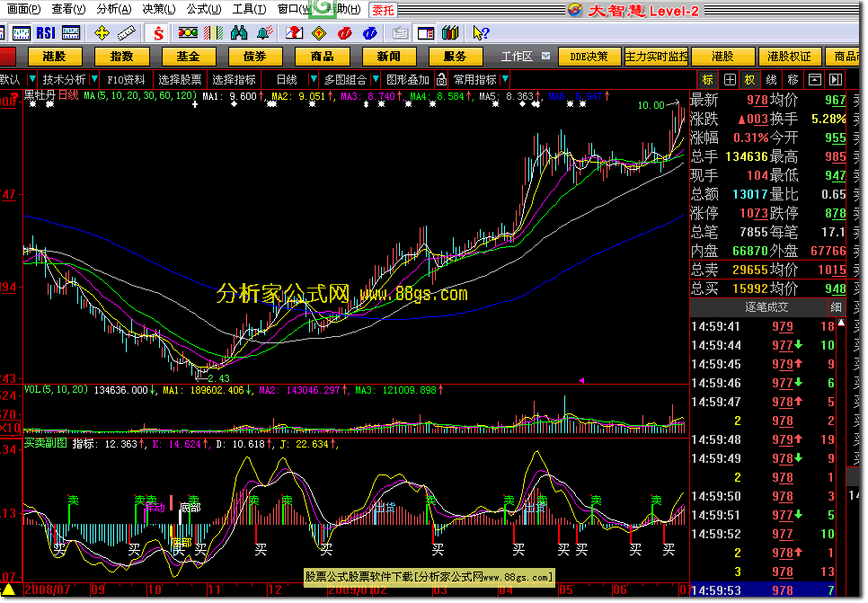Click the 细 detail button beside 逐笔成交
868x603 pixels.
(836, 306)
